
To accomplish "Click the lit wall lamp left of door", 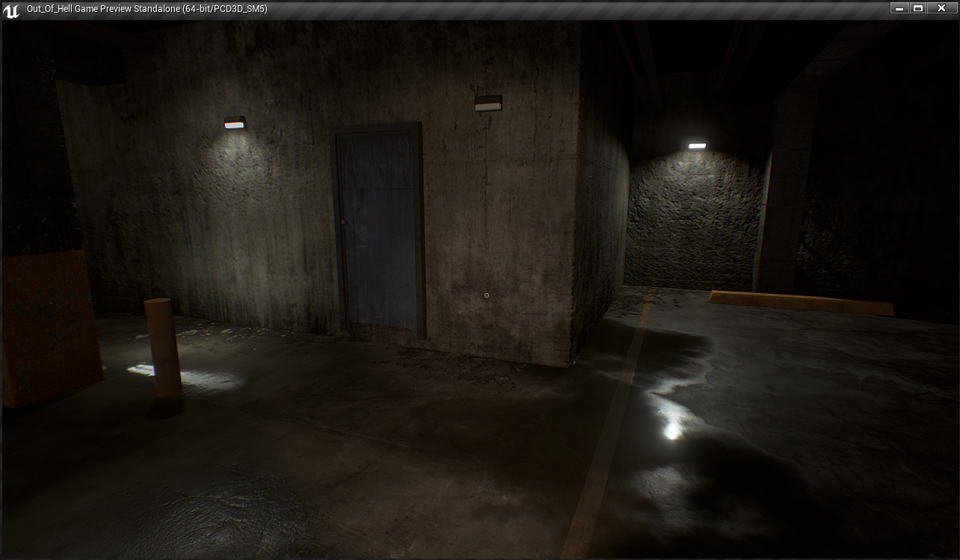I will coord(234,123).
